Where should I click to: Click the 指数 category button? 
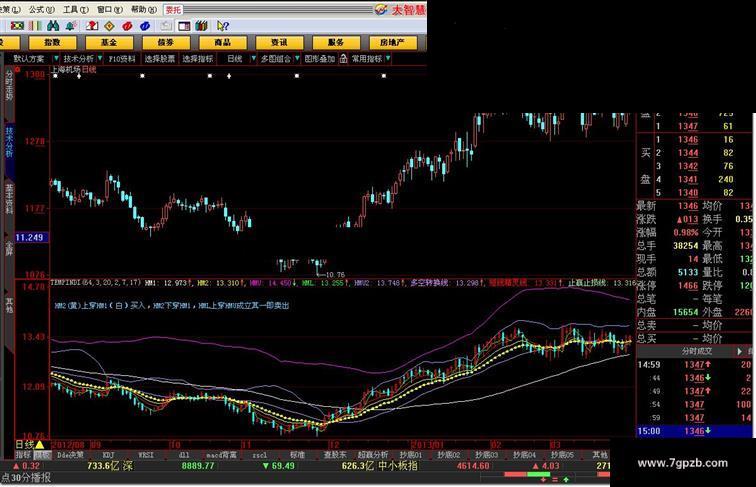(x=53, y=42)
